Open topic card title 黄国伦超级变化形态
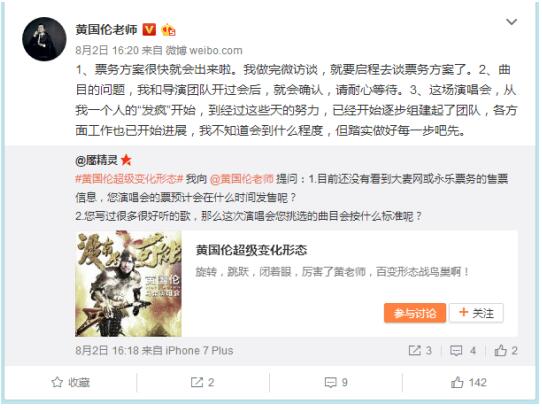The width and height of the screenshot is (542, 410). tap(251, 250)
